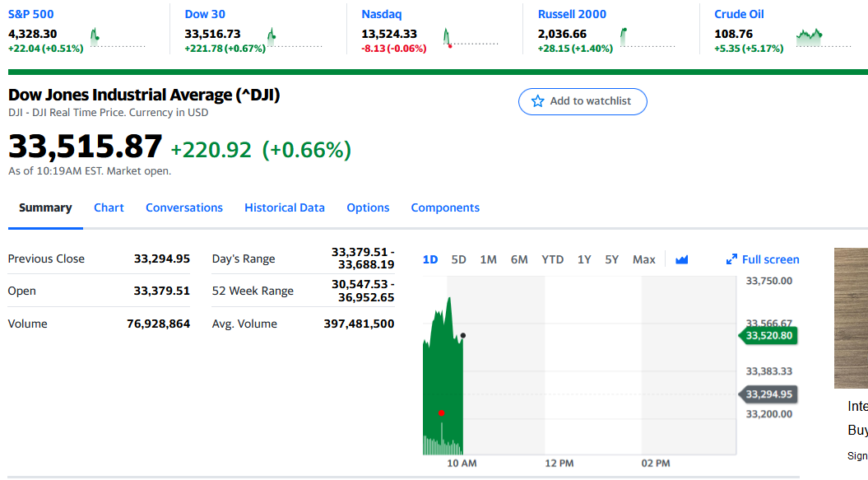Screen dimensions: 868x480
Task: Click the Full screen expand arrows icon
Action: point(731,259)
